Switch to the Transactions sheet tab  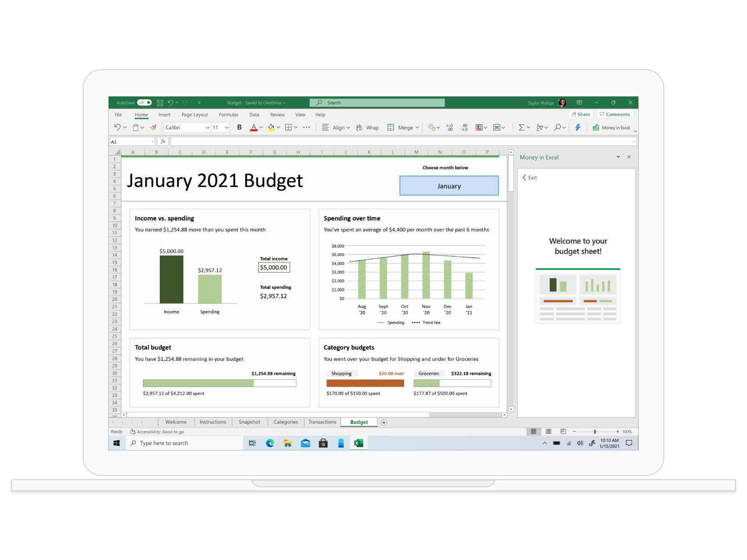[x=322, y=422]
